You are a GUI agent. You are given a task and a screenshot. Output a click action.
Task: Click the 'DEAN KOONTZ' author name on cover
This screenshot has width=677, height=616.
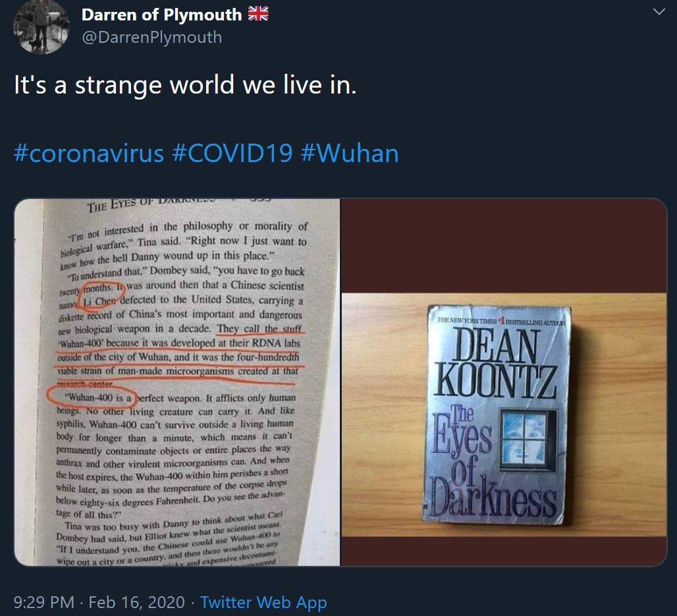[x=495, y=363]
